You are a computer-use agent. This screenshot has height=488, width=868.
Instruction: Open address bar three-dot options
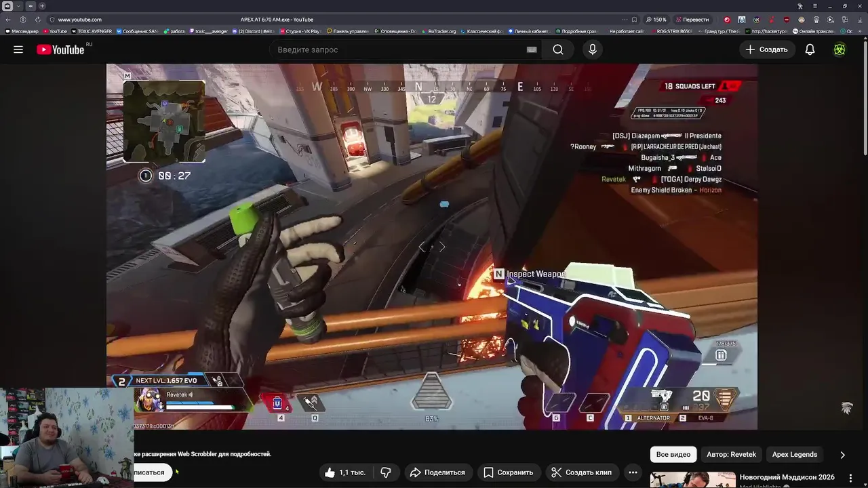(623, 20)
